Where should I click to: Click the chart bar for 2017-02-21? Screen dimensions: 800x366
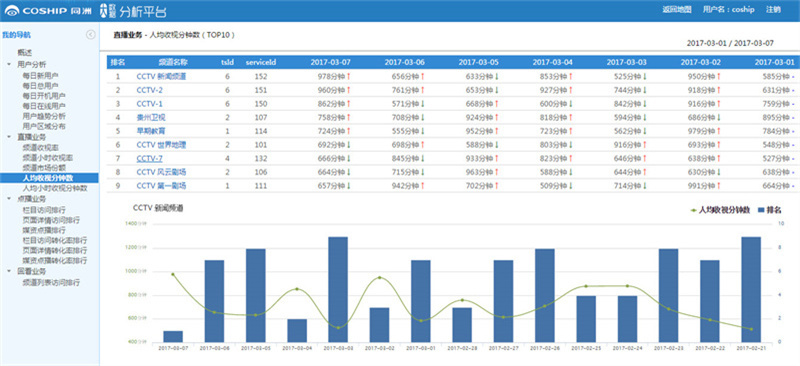tap(751, 289)
